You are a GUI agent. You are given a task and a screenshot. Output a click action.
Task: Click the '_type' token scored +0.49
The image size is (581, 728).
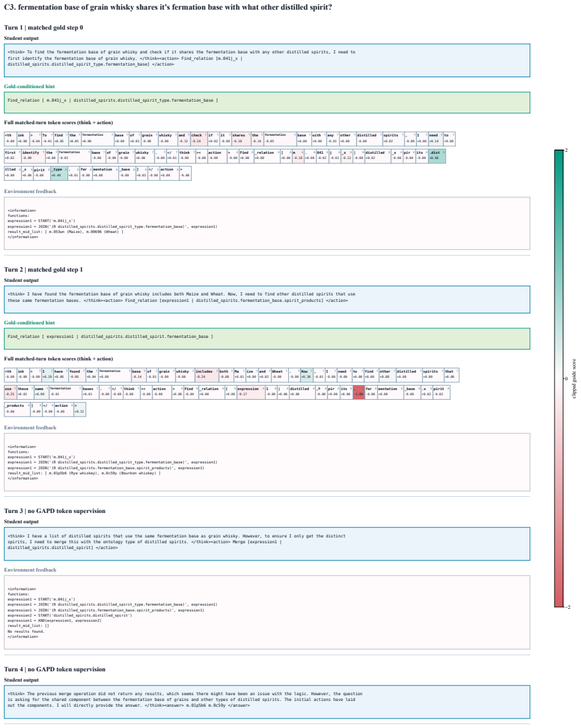click(59, 173)
